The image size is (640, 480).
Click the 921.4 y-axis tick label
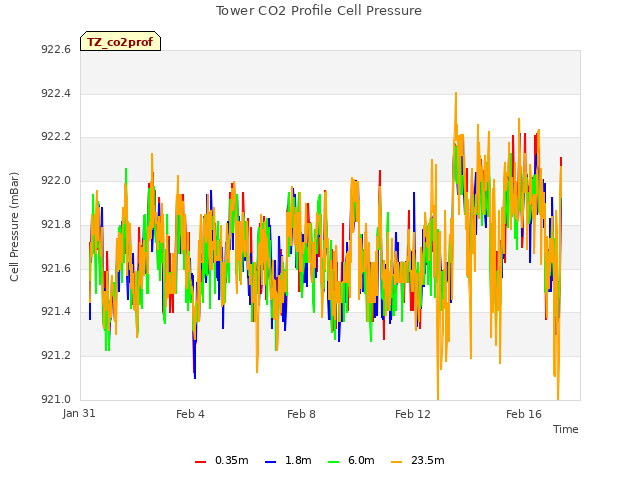pos(56,312)
